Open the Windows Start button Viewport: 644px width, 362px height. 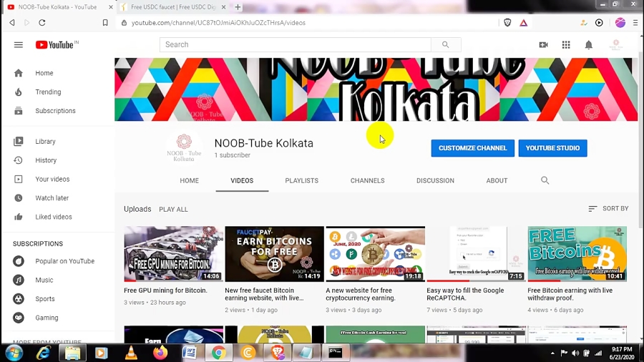14,353
